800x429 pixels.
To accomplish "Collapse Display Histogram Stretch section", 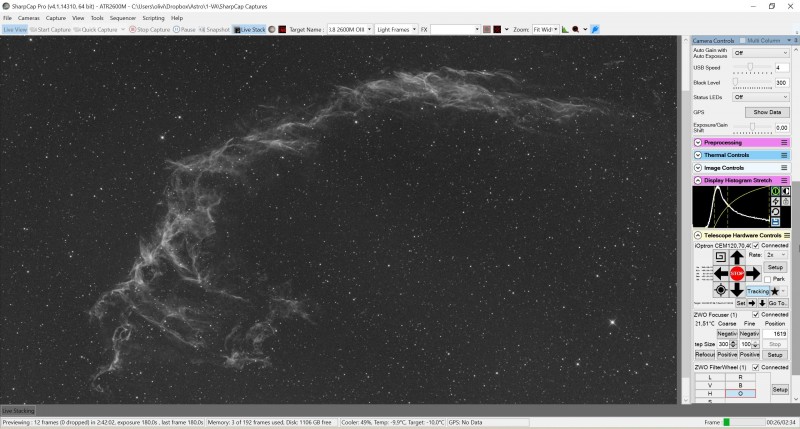I will click(698, 181).
